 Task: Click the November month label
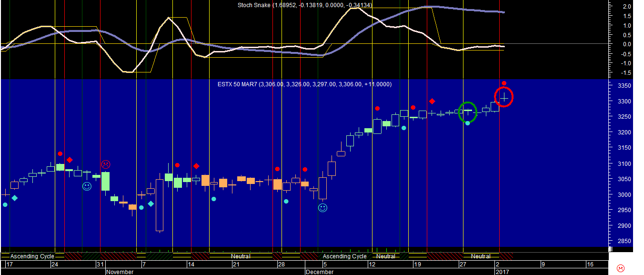(120, 272)
